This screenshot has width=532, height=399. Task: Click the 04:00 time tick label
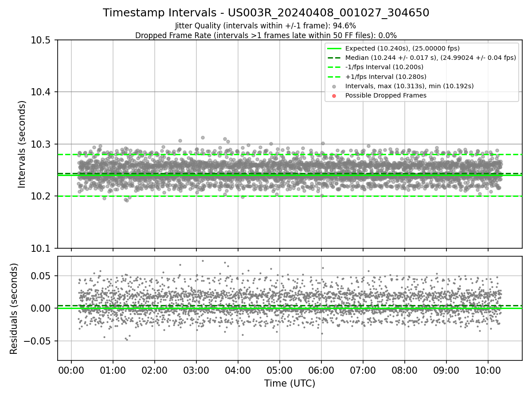(x=238, y=369)
